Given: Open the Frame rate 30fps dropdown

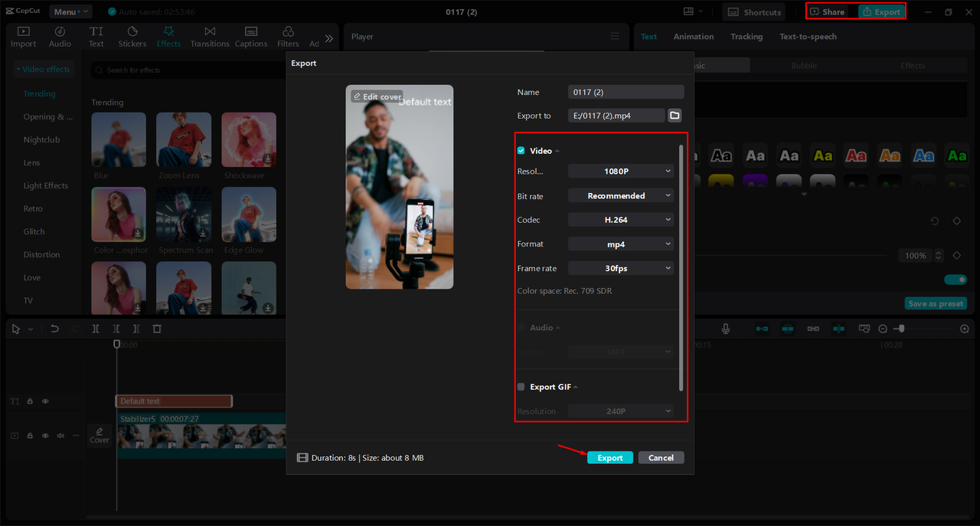Looking at the screenshot, I should 621,269.
